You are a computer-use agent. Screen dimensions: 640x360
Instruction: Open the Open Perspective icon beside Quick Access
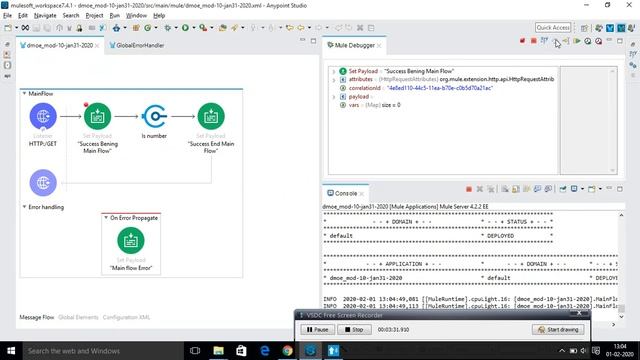(584, 28)
